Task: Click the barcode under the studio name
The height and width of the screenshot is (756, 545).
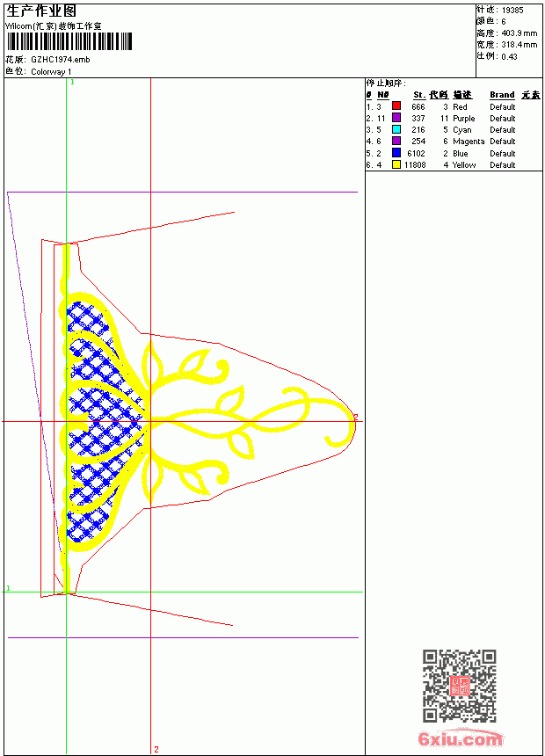Action: point(69,41)
